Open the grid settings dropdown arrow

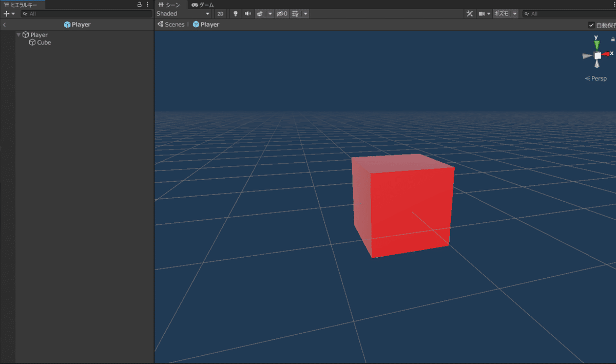click(306, 14)
